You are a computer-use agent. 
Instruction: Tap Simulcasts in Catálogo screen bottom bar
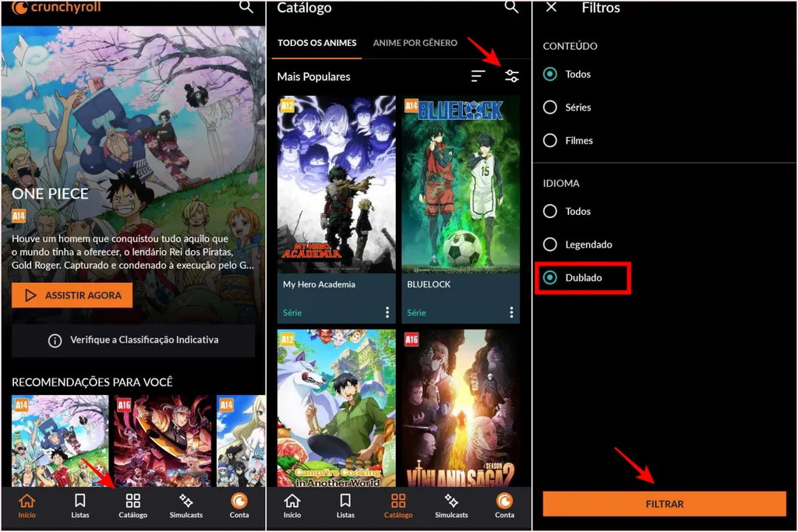[451, 506]
